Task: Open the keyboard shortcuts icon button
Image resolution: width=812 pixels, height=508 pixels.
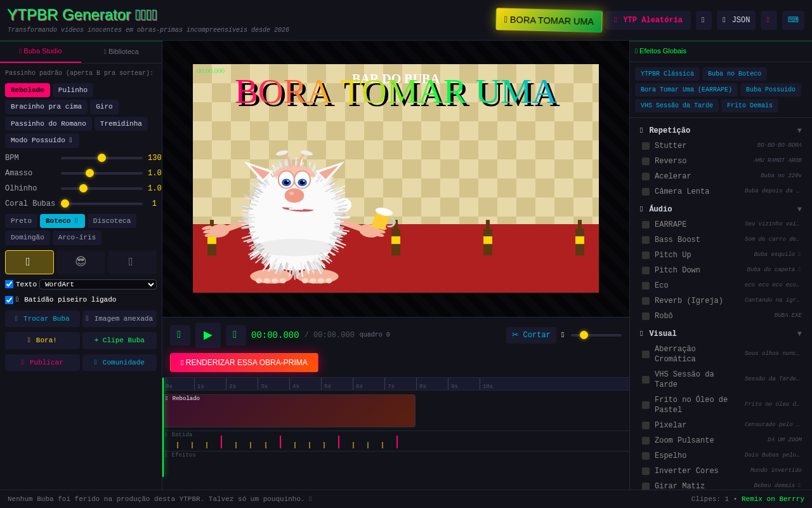Action: [x=793, y=20]
